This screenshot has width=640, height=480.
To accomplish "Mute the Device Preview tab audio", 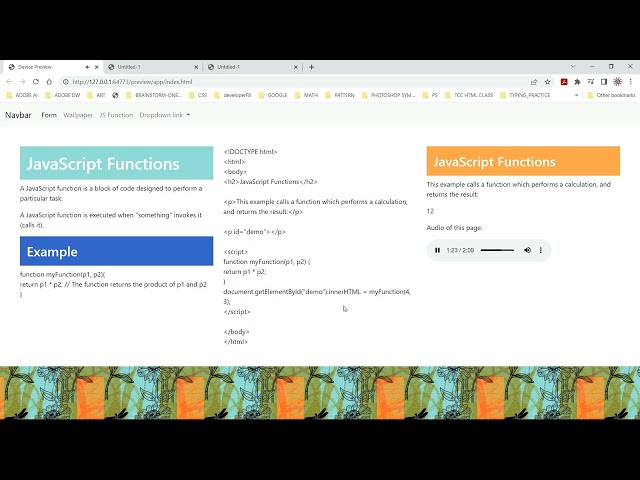I will [87, 67].
